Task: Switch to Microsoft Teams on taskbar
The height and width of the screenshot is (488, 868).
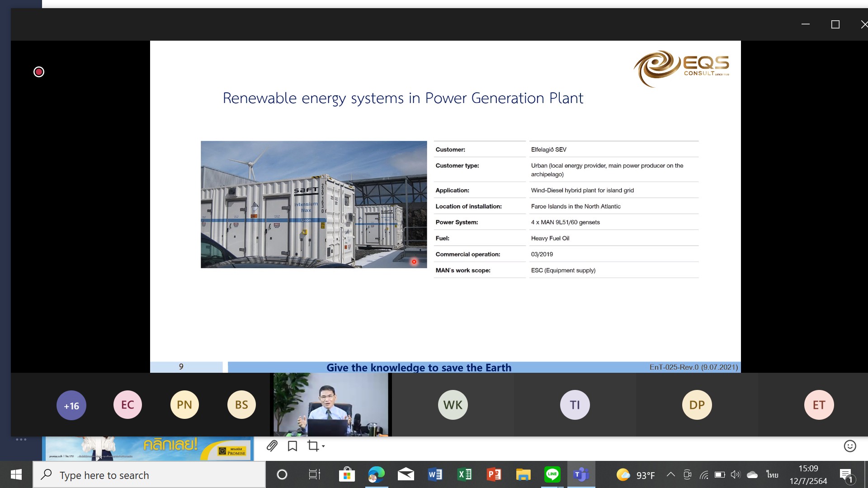Action: 581,474
